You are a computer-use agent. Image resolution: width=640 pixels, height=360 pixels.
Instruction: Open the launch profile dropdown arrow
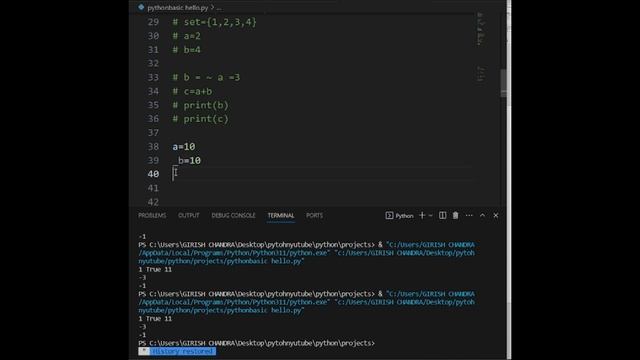point(431,216)
